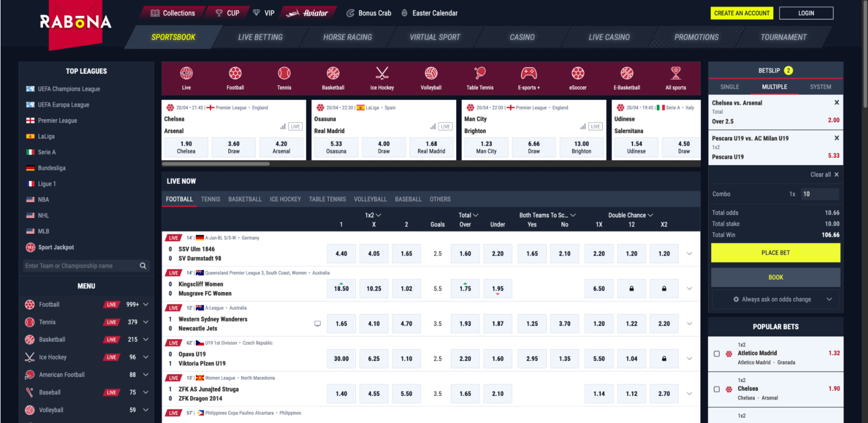Screen dimensions: 868x423
Task: Click CREATE AN ACCOUNT button
Action: coord(742,13)
